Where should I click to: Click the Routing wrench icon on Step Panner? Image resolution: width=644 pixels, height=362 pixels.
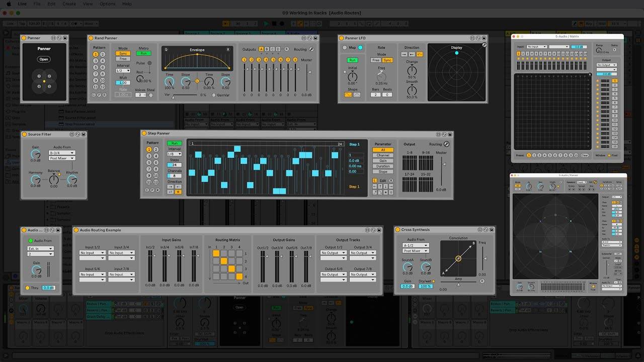tap(446, 143)
